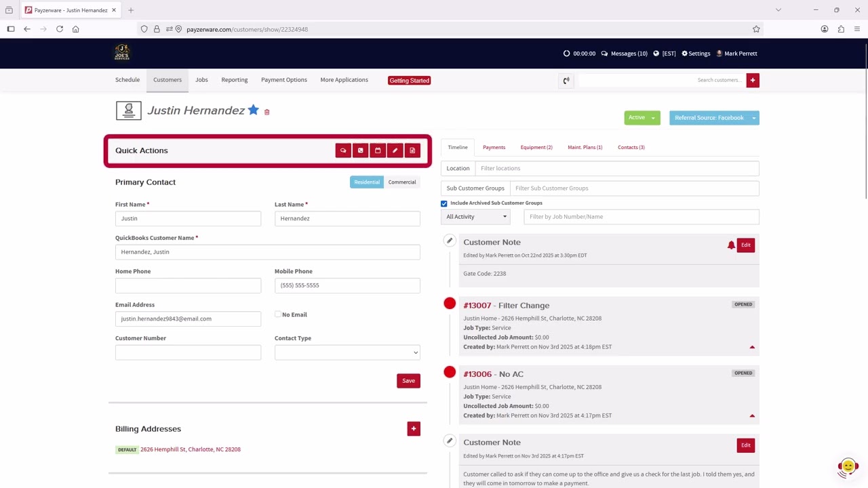
Task: Click the Filter locations field
Action: tap(617, 168)
